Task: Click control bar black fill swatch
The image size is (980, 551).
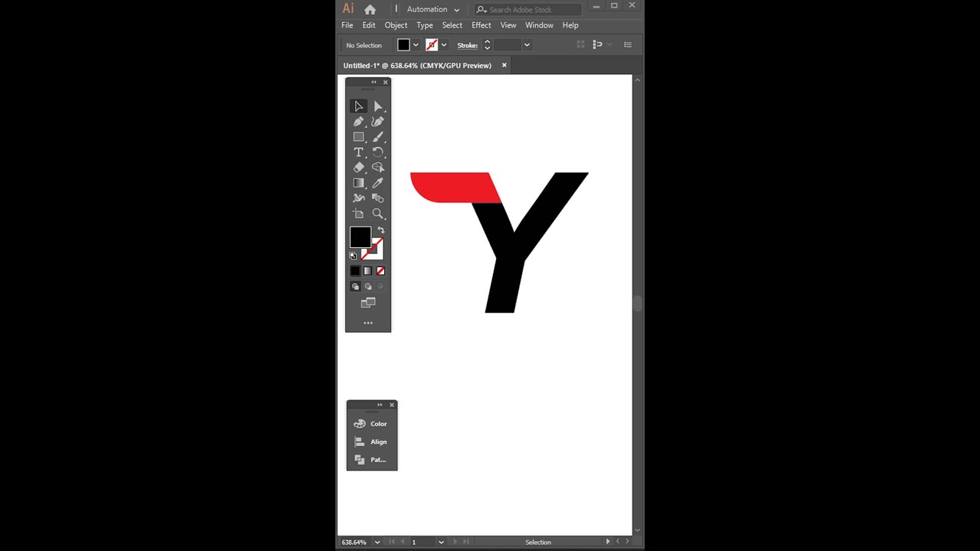Action: [x=403, y=45]
